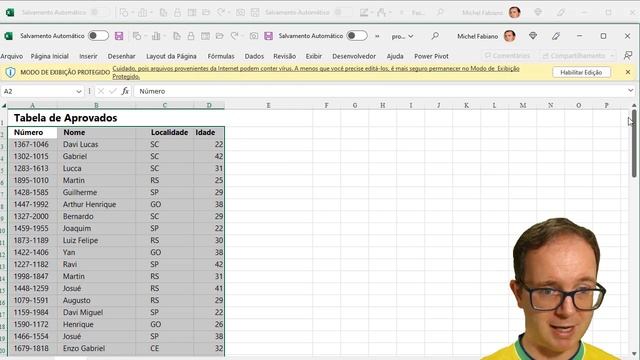Switch to the Página Inicial tab
The height and width of the screenshot is (360, 640).
(x=49, y=56)
